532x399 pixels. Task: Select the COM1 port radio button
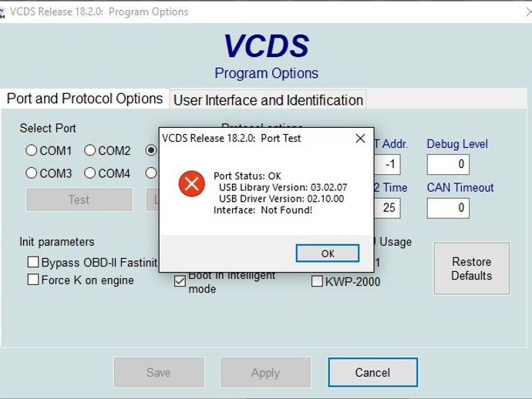[31, 150]
